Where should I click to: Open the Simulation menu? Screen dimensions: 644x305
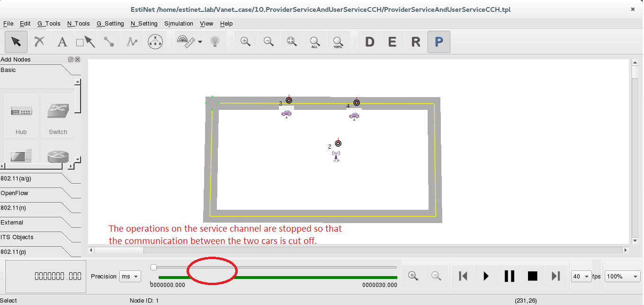(x=179, y=23)
